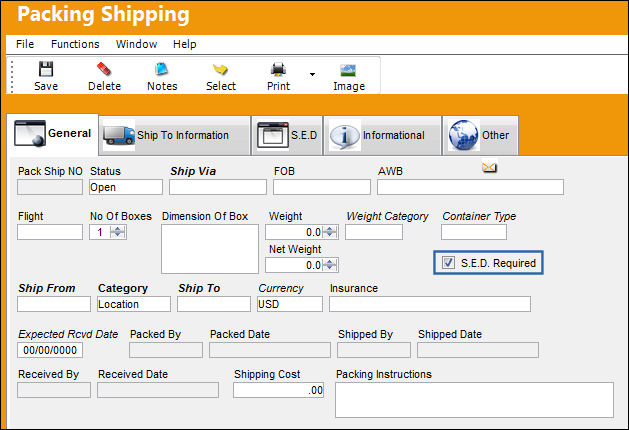This screenshot has height=430, width=629.
Task: Click the FOB input field
Action: coord(322,187)
